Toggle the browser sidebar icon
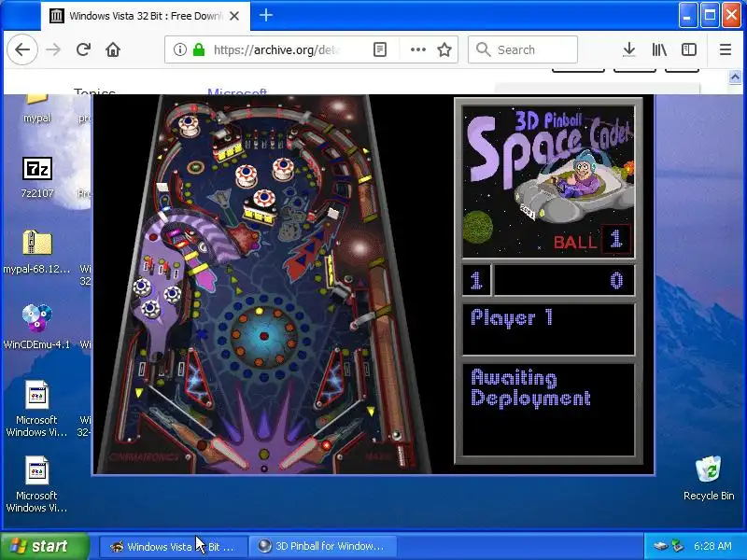 (689, 49)
